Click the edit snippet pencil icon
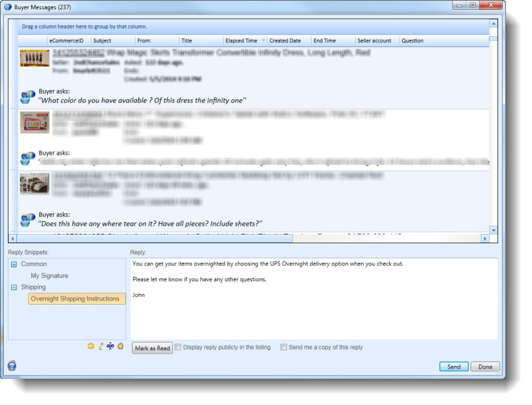The image size is (532, 405). click(101, 346)
